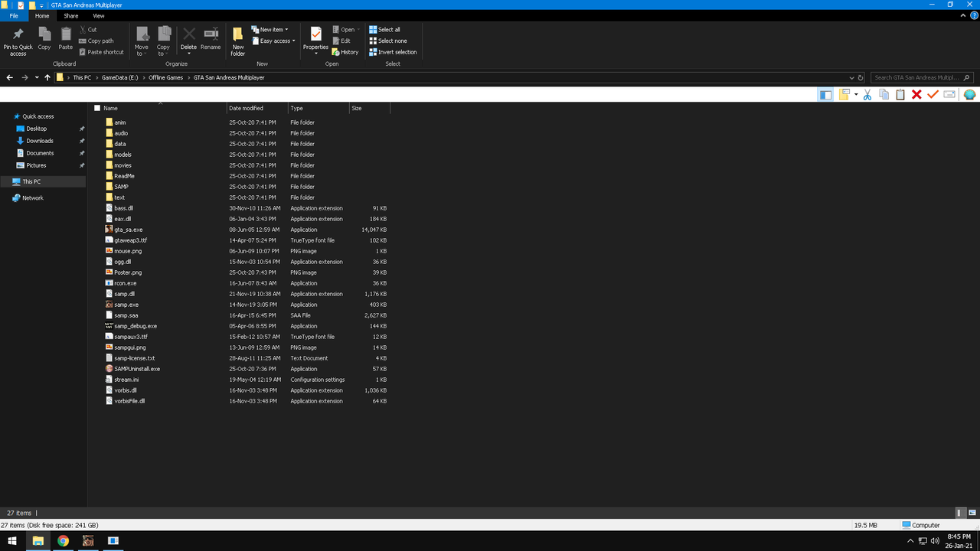Viewport: 980px width, 551px height.
Task: Click the Rename icon in white toolbar
Action: pos(949,95)
